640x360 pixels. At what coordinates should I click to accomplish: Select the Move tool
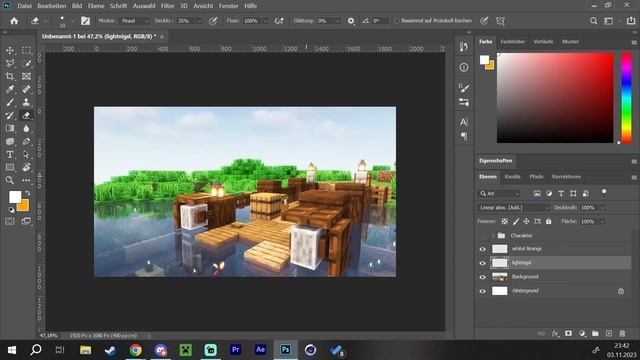pyautogui.click(x=10, y=50)
